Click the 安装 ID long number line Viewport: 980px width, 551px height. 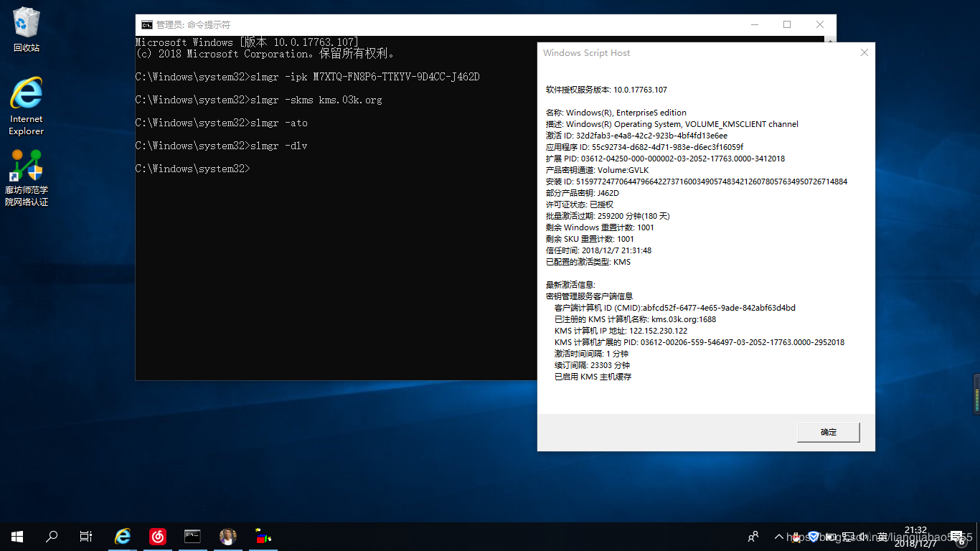click(697, 182)
